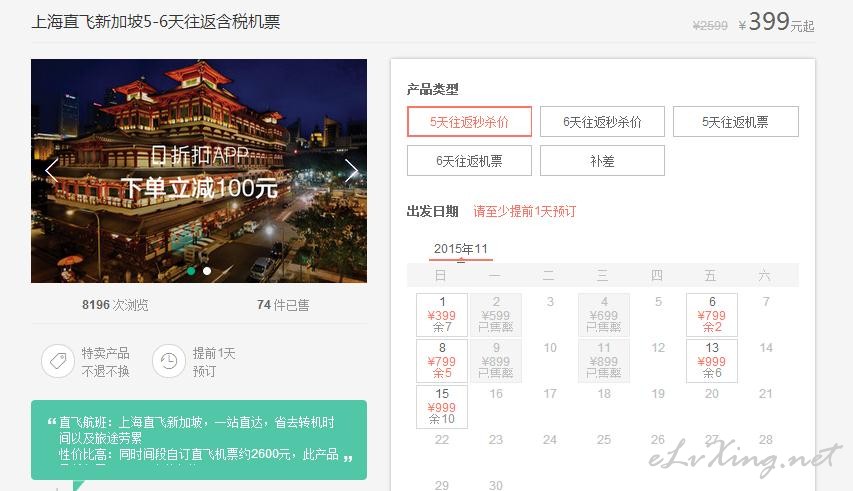This screenshot has width=853, height=491.
Task: Click the 产品类型 section heading
Action: pyautogui.click(x=432, y=89)
